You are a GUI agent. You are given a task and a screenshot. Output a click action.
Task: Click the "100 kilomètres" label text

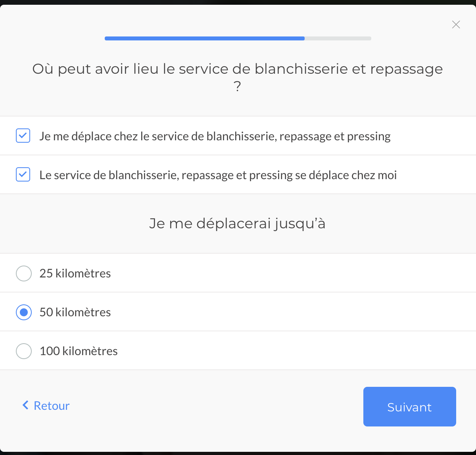(x=79, y=351)
